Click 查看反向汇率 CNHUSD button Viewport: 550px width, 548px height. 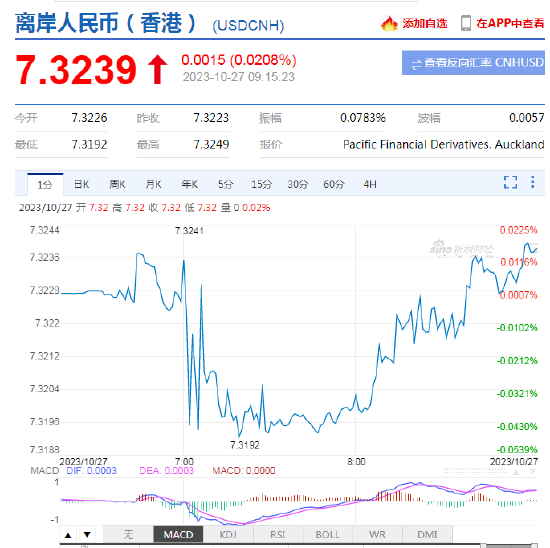[473, 63]
